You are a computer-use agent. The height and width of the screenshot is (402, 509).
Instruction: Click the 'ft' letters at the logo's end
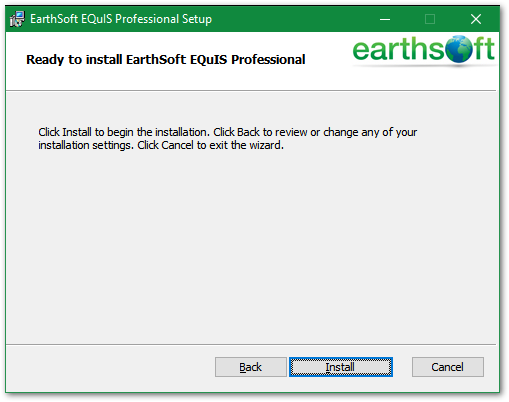click(x=483, y=49)
